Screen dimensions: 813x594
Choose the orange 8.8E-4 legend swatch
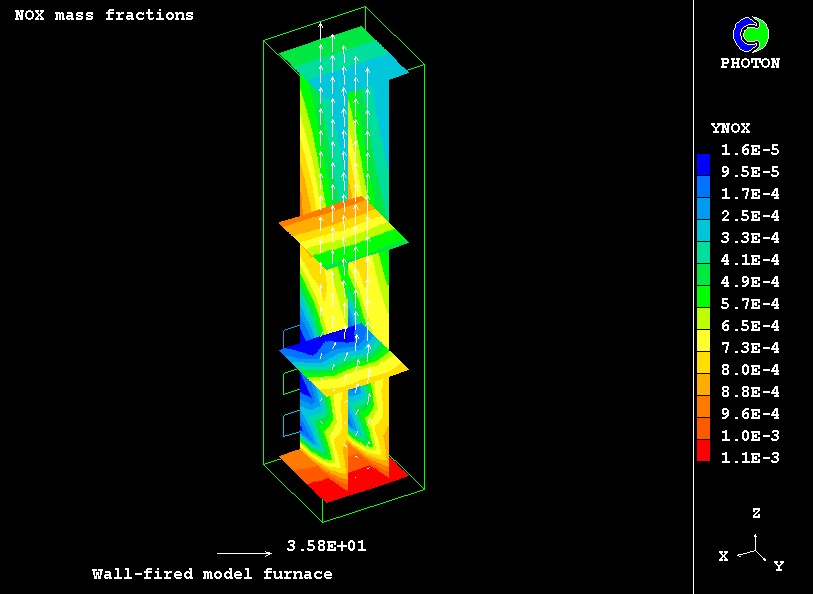click(x=703, y=391)
